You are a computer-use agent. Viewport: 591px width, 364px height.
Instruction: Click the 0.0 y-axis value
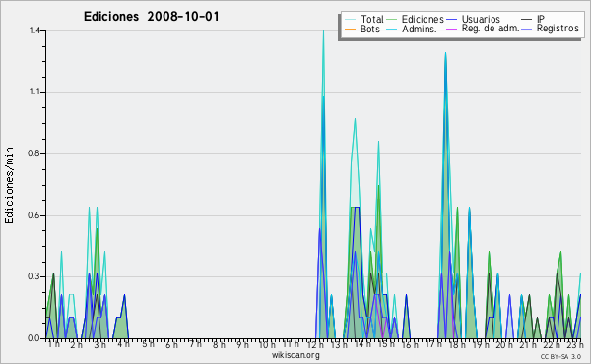pyautogui.click(x=34, y=338)
